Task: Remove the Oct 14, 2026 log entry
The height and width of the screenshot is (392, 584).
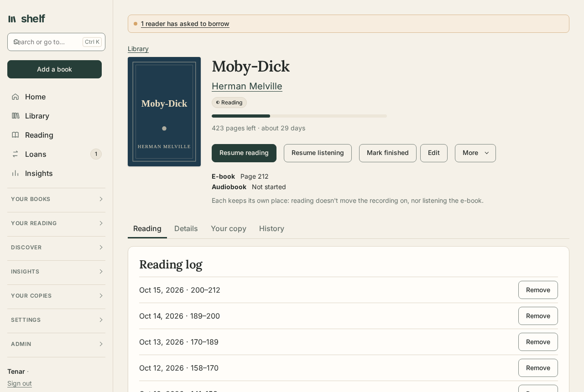Action: tap(538, 316)
